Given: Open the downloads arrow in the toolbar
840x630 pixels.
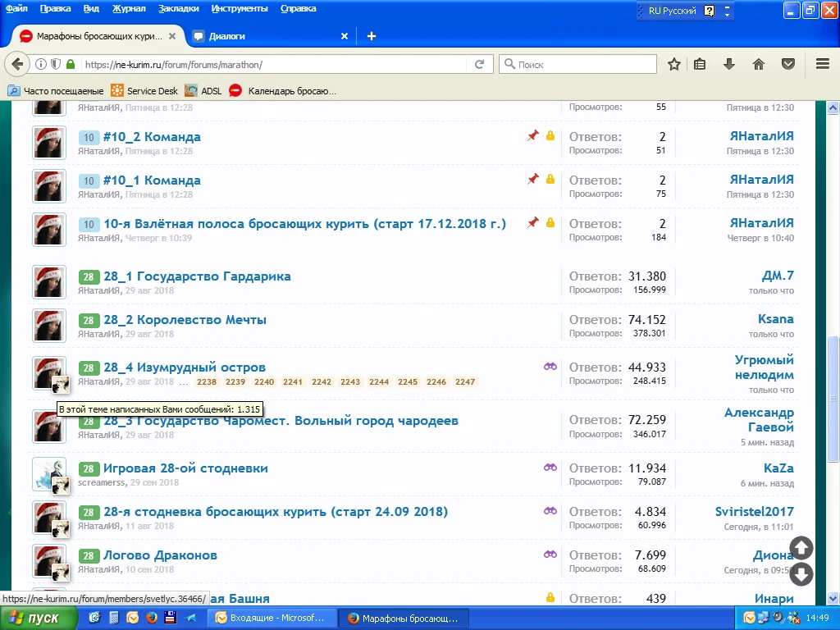Looking at the screenshot, I should 728,64.
